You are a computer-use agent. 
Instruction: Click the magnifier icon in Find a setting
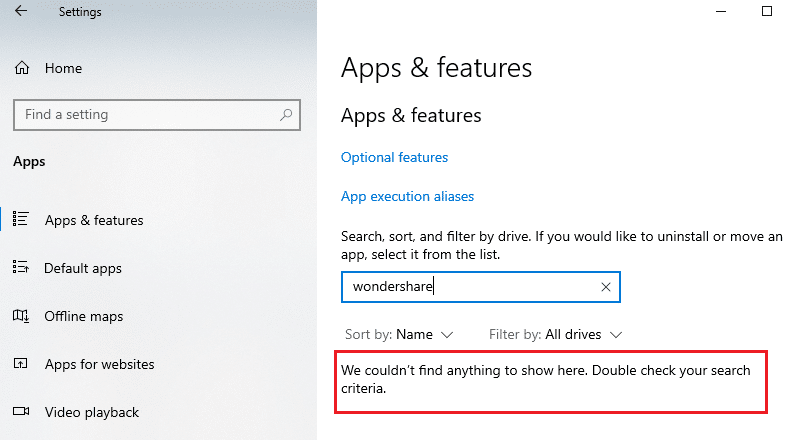286,115
